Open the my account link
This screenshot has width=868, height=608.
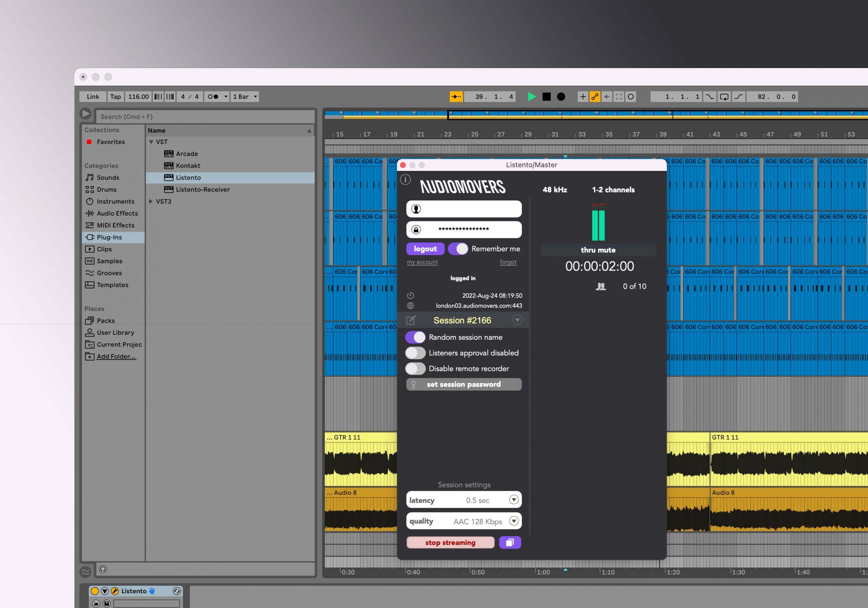pyautogui.click(x=422, y=262)
